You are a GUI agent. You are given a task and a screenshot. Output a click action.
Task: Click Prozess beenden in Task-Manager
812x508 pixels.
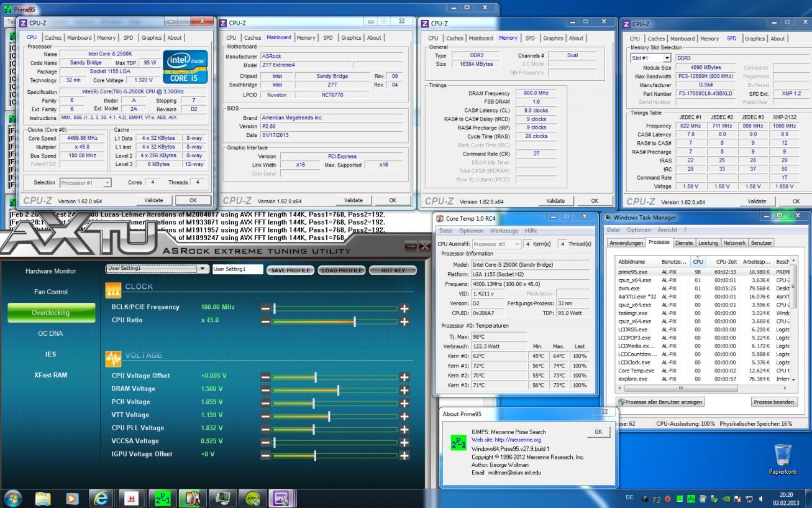point(773,402)
